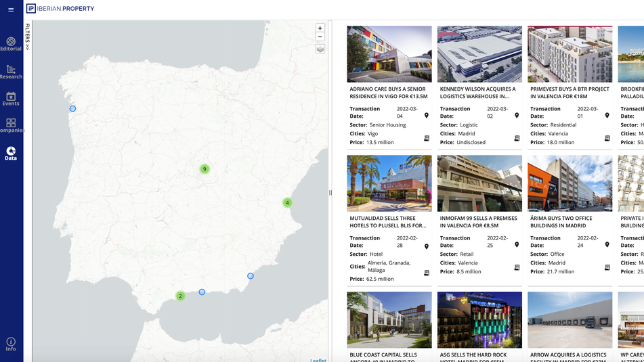Open the map layers control
This screenshot has height=362, width=644.
[320, 49]
